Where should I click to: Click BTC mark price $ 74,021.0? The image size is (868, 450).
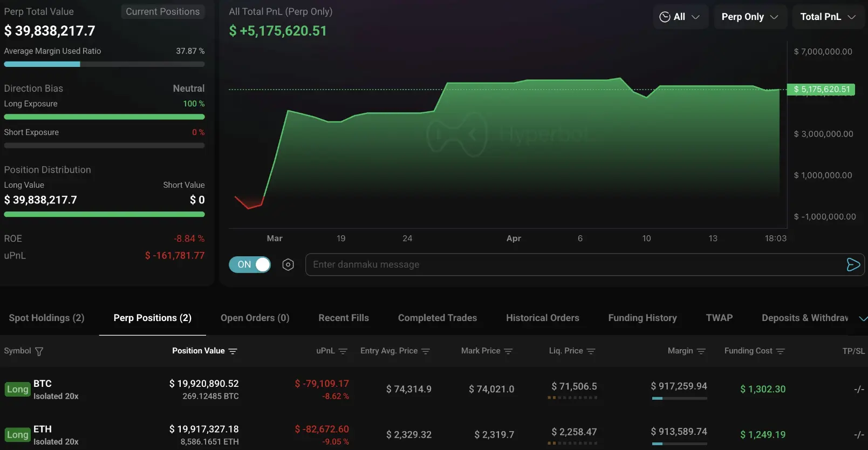click(491, 389)
